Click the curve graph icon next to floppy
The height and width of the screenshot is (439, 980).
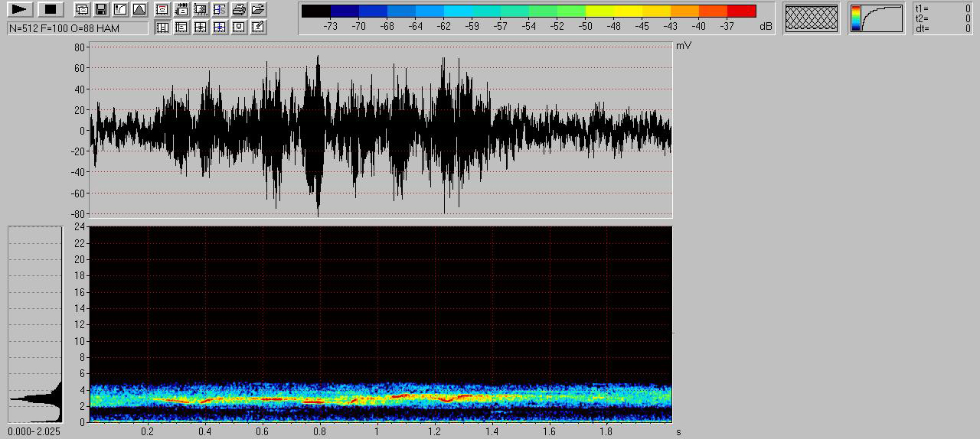click(119, 10)
